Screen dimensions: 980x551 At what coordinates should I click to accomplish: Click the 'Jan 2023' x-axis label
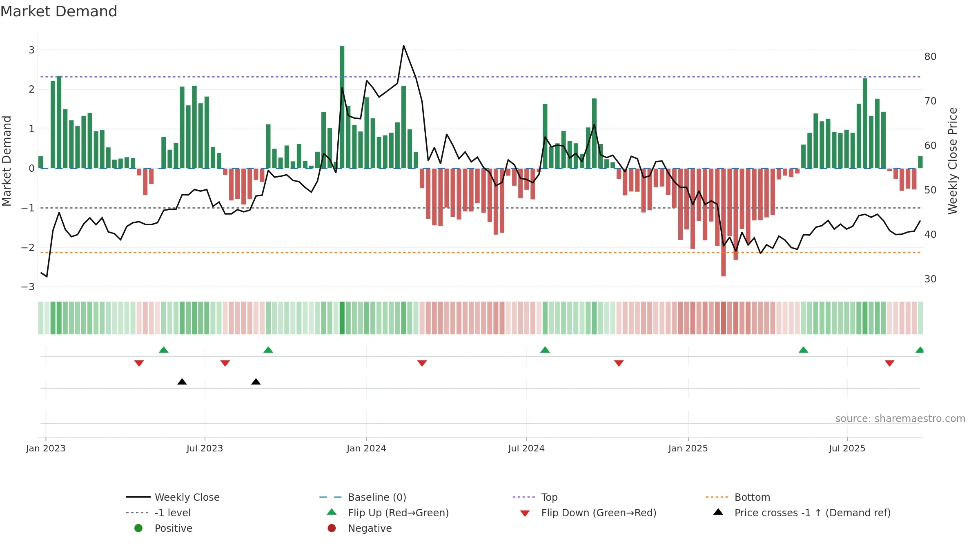46,448
